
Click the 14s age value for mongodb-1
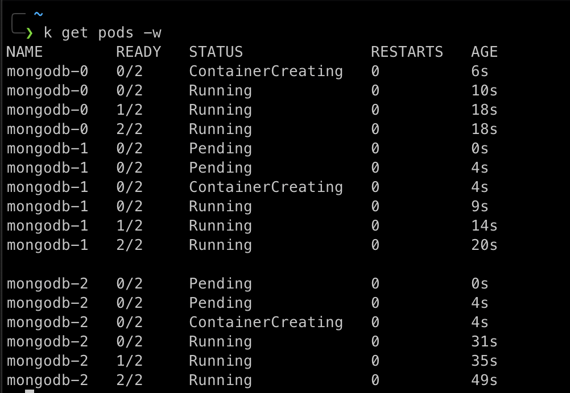point(484,226)
